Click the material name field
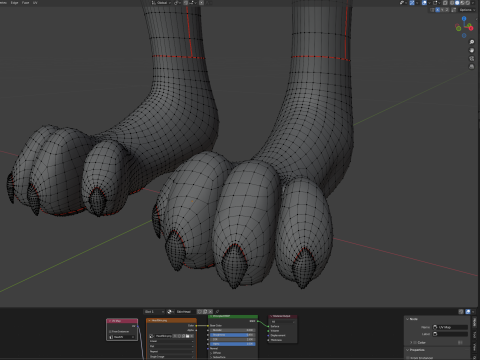480x360 pixels. coord(186,312)
